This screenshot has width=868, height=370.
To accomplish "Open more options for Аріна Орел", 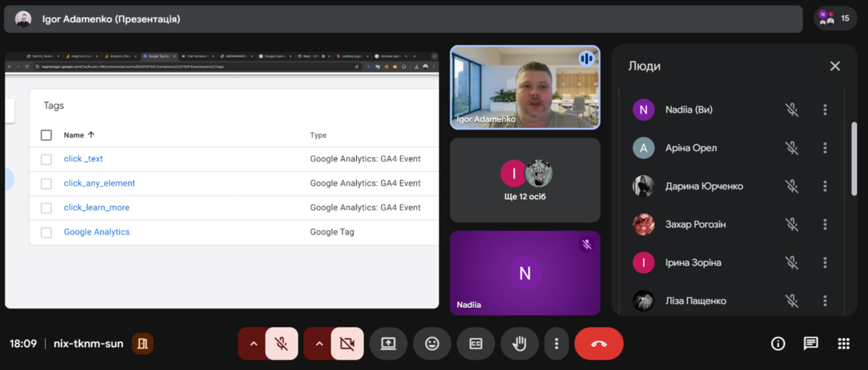I will coord(825,148).
